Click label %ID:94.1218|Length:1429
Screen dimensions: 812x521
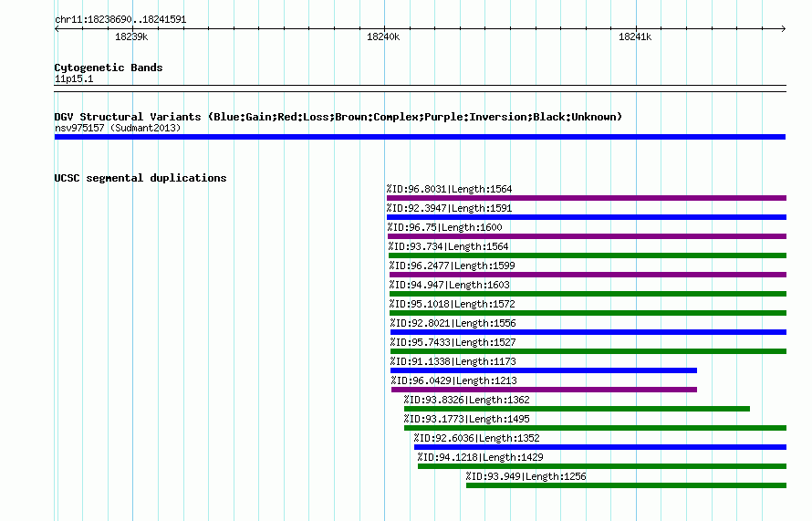(x=481, y=457)
